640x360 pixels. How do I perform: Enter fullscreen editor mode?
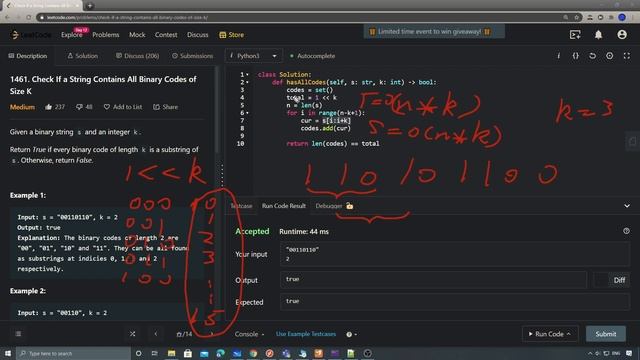[x=627, y=56]
